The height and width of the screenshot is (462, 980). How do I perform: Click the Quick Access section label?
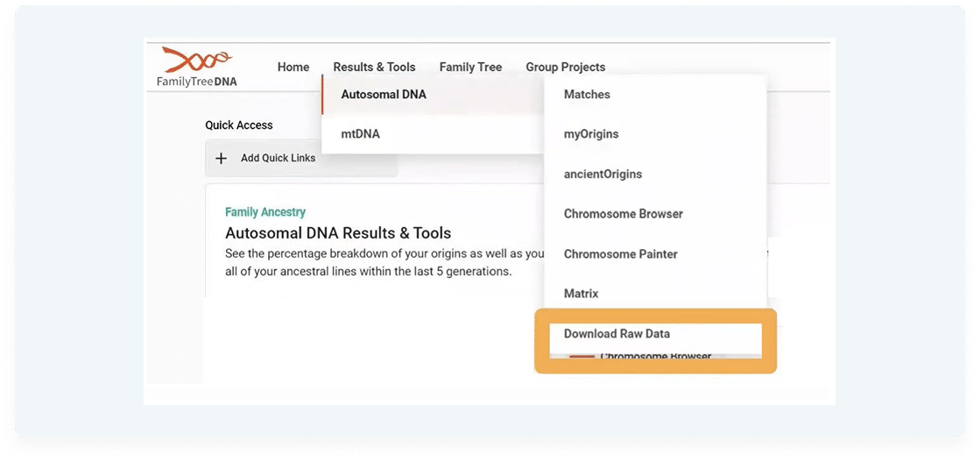pos(239,125)
